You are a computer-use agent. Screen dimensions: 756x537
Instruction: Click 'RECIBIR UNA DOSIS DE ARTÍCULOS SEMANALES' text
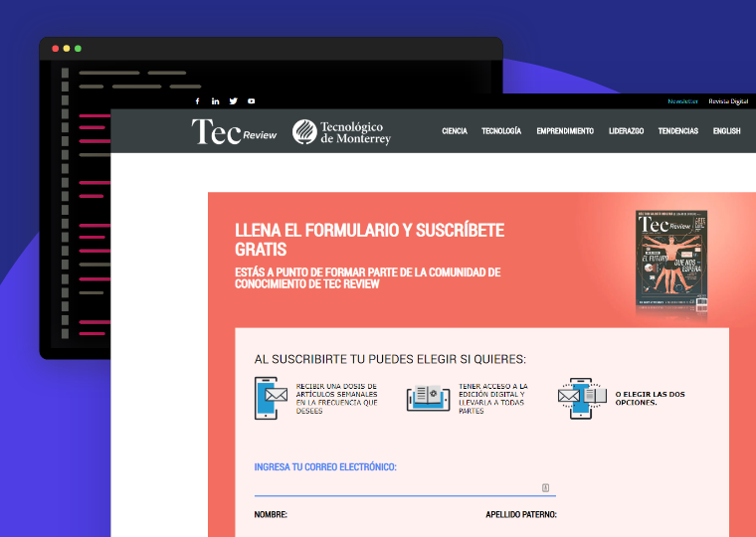point(336,390)
